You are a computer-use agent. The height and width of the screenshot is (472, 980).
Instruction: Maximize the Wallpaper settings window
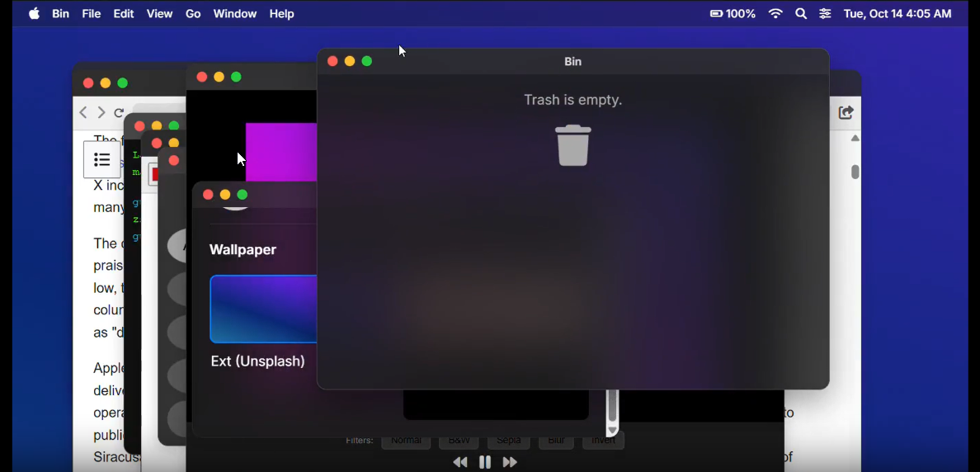tap(242, 195)
